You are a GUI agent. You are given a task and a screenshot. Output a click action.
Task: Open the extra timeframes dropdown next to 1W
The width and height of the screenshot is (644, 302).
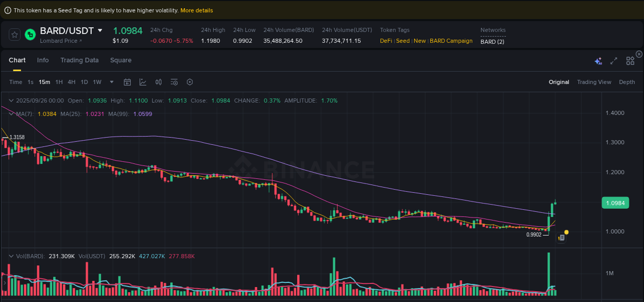[111, 82]
